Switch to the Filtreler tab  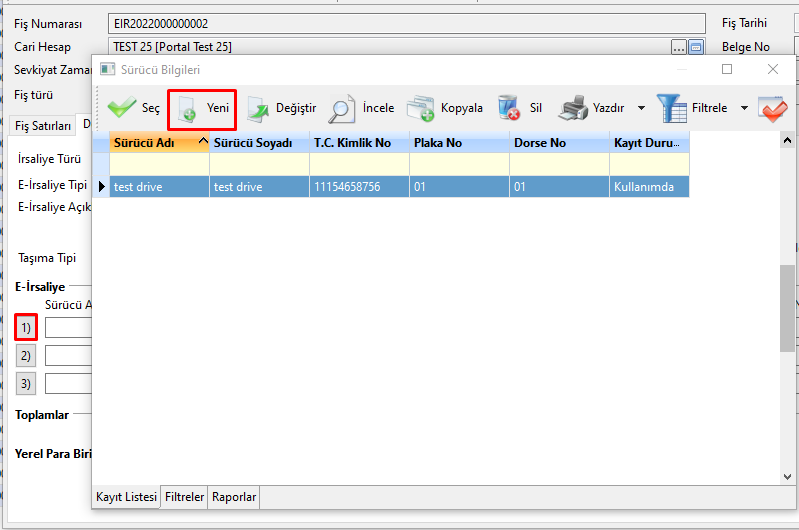(184, 497)
